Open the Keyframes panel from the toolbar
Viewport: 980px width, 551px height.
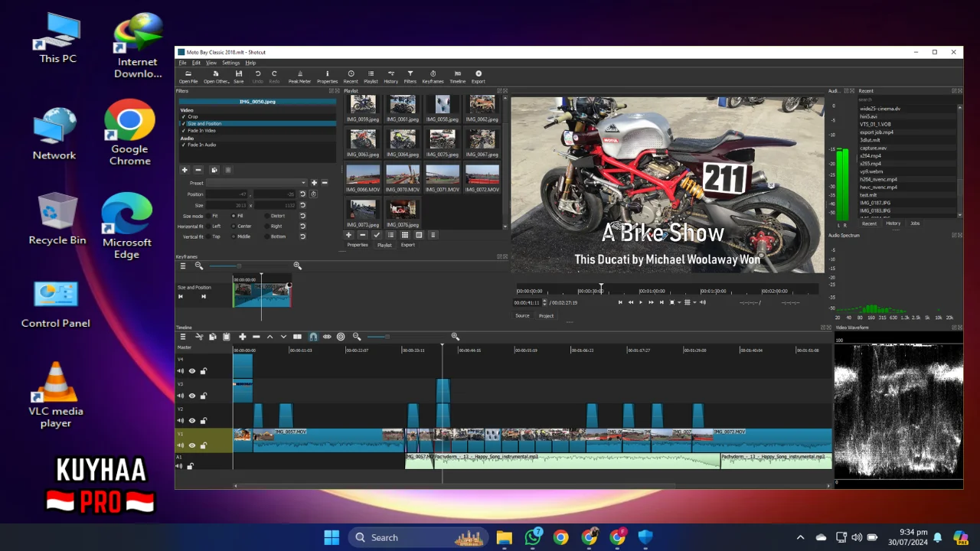(x=433, y=77)
